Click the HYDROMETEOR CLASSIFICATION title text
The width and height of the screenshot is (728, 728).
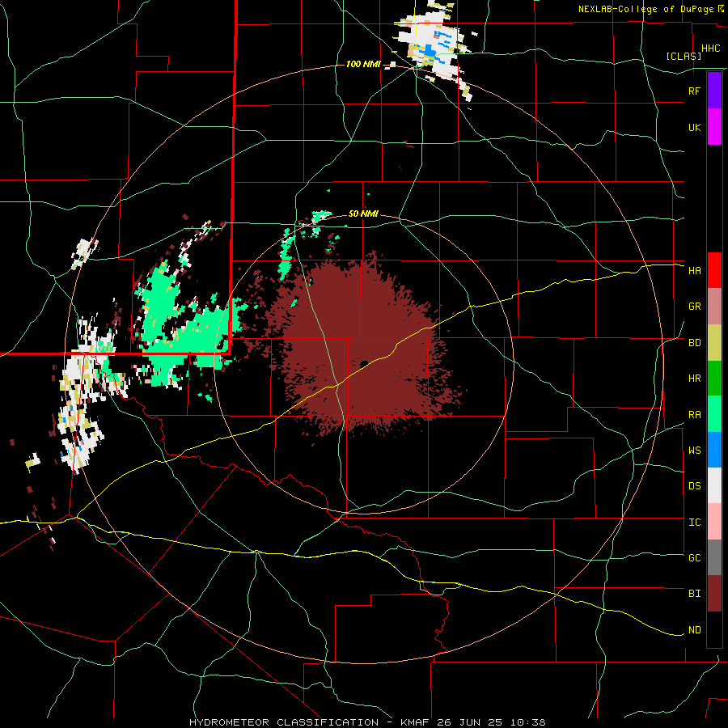[284, 722]
